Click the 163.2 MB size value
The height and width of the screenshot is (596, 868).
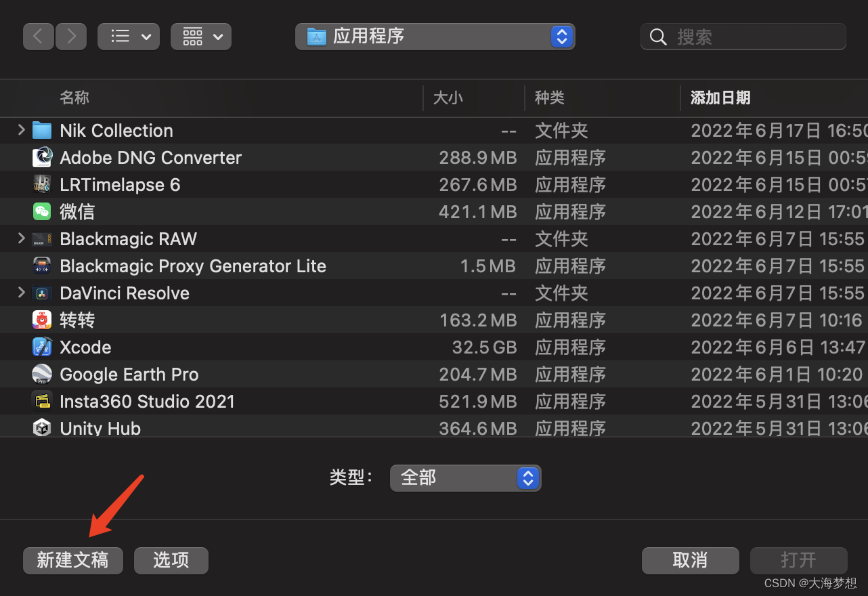click(x=478, y=320)
